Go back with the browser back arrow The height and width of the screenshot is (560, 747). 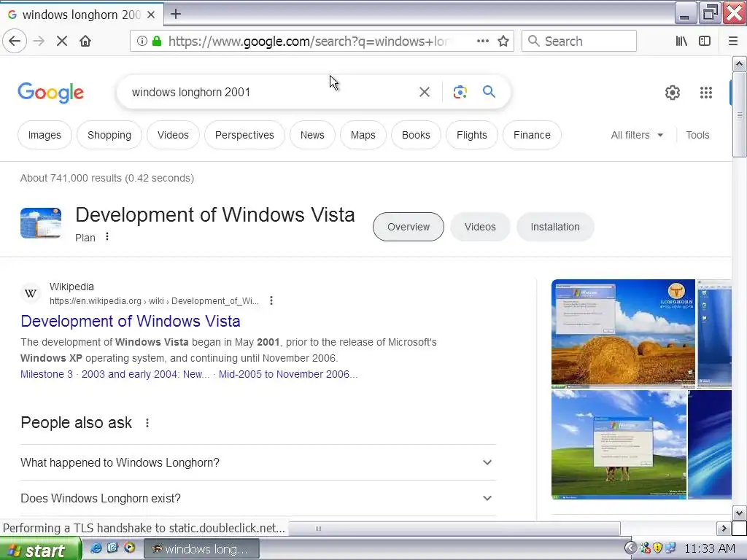click(15, 41)
